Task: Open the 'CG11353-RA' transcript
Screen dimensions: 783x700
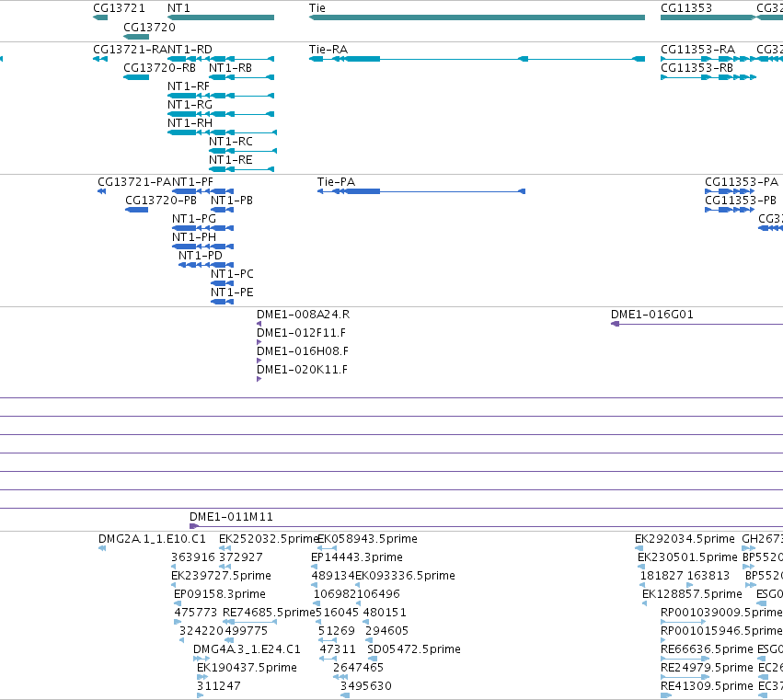Action: 708,59
